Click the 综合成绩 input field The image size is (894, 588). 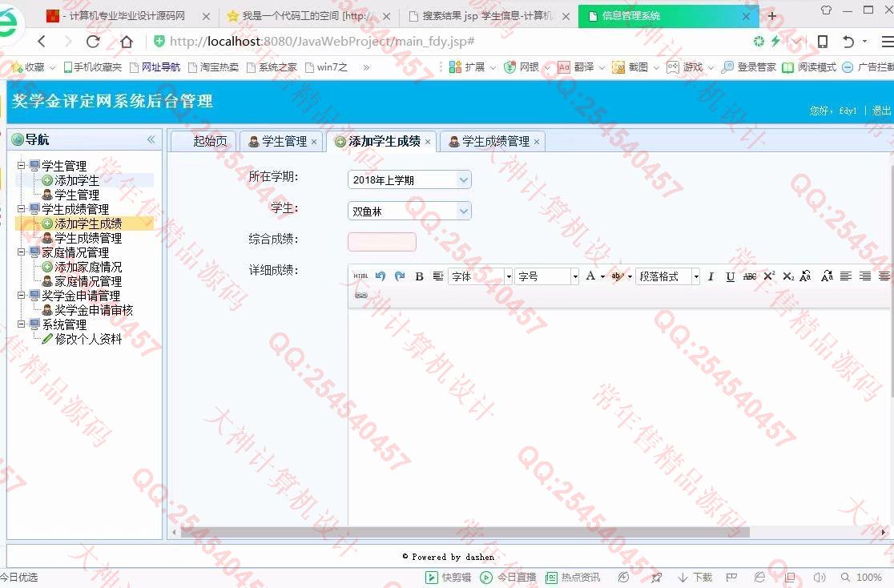382,242
